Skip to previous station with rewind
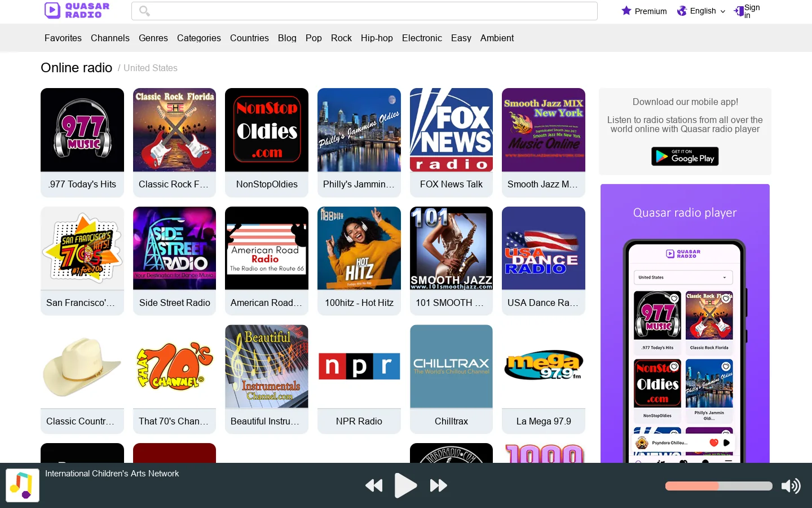 pos(374,485)
